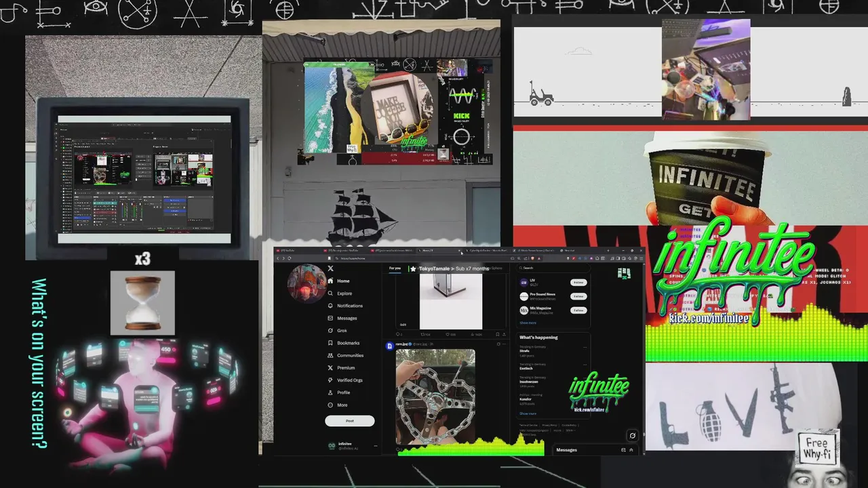Screen dimensions: 868x488
Task: Click the new message icon in Messages drawer
Action: 623,450
